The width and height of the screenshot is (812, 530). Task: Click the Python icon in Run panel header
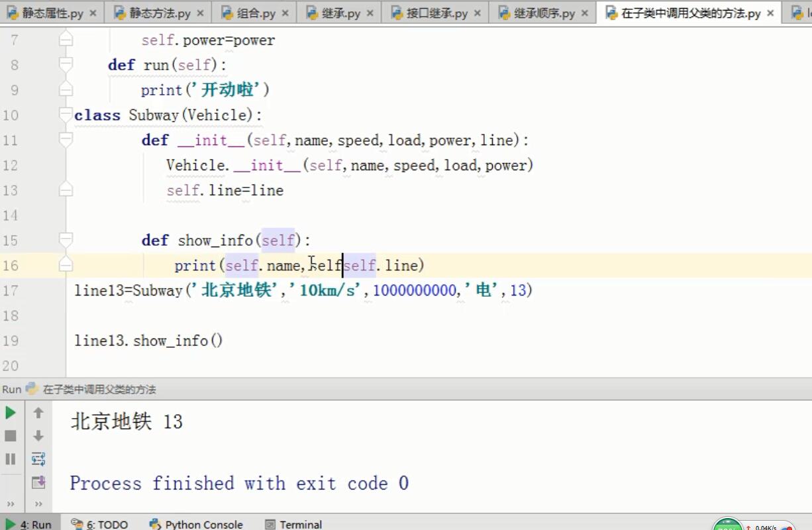[x=32, y=389]
